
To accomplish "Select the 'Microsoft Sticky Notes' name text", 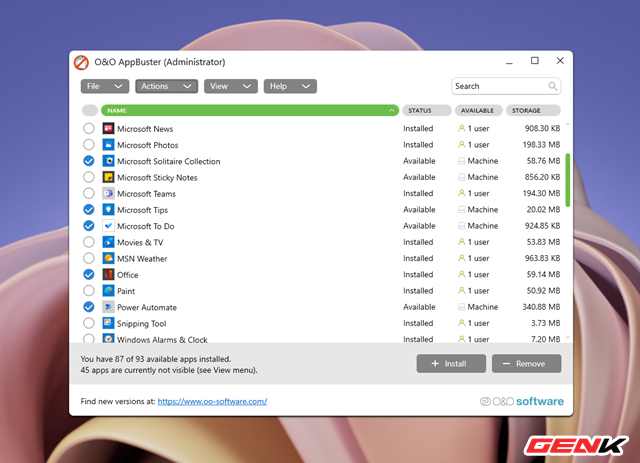I will click(157, 178).
